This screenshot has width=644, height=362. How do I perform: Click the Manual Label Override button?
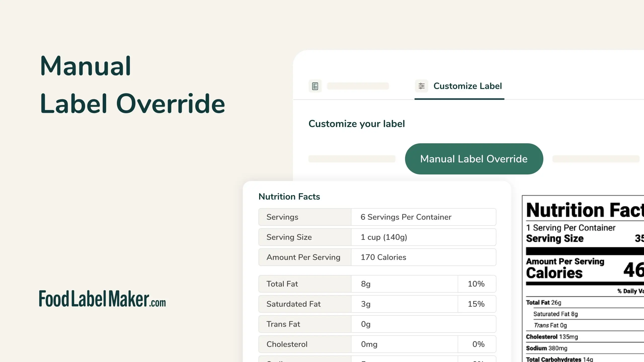(474, 158)
